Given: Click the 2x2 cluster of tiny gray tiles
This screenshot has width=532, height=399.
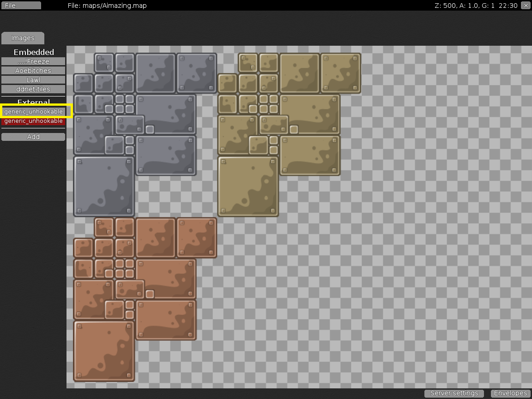Looking at the screenshot, I should pos(125,104).
